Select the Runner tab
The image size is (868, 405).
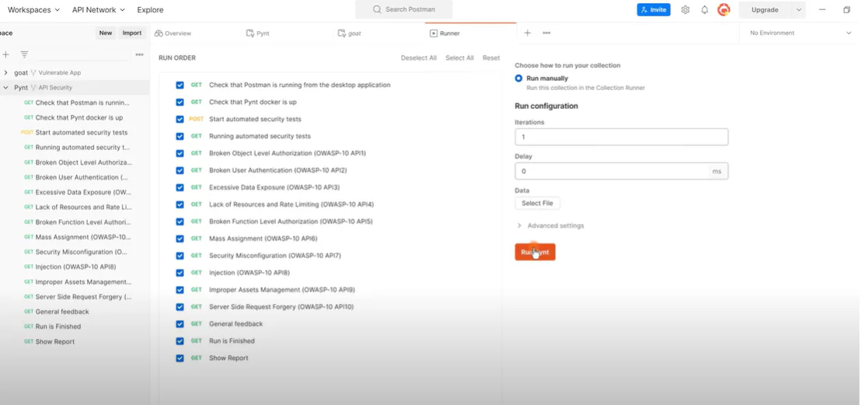[x=444, y=33]
